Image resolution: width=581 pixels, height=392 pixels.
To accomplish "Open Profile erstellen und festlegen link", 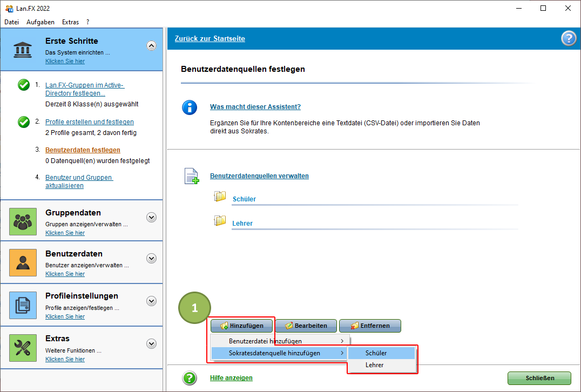I will coord(90,122).
